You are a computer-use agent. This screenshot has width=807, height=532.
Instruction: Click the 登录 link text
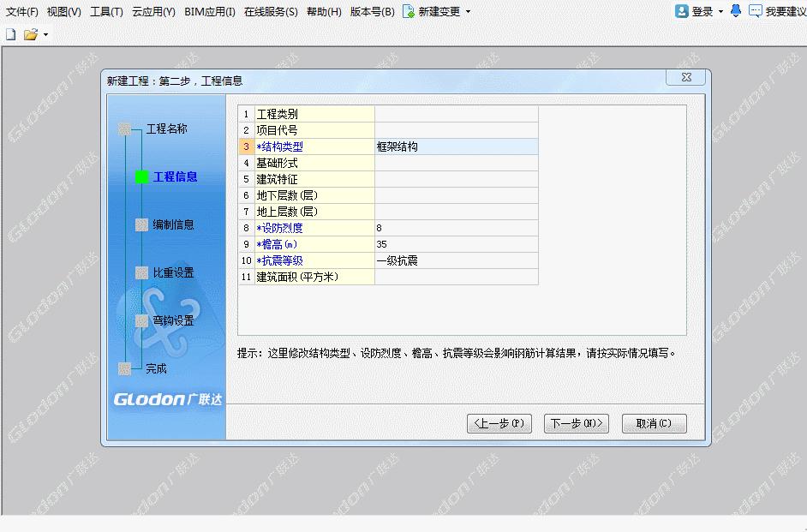coord(702,11)
